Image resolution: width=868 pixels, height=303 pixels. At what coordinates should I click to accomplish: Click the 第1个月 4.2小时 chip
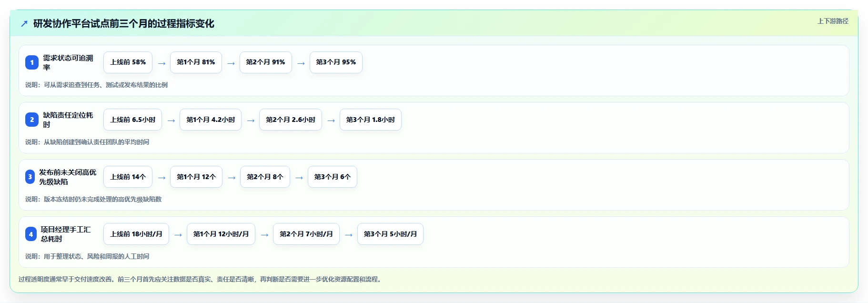tap(211, 120)
